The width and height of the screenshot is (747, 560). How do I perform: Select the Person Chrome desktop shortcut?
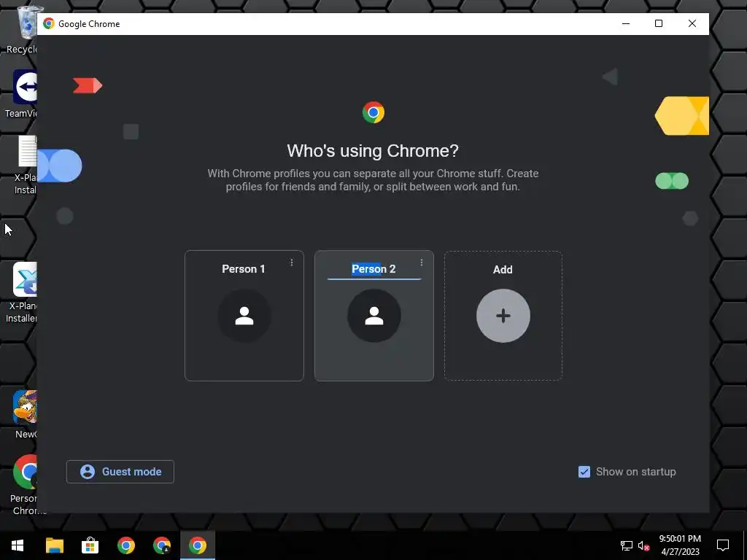pyautogui.click(x=25, y=485)
